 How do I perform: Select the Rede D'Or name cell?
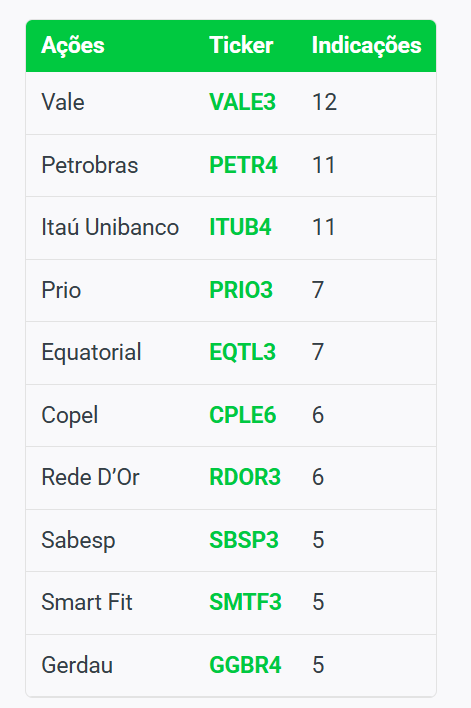90,477
